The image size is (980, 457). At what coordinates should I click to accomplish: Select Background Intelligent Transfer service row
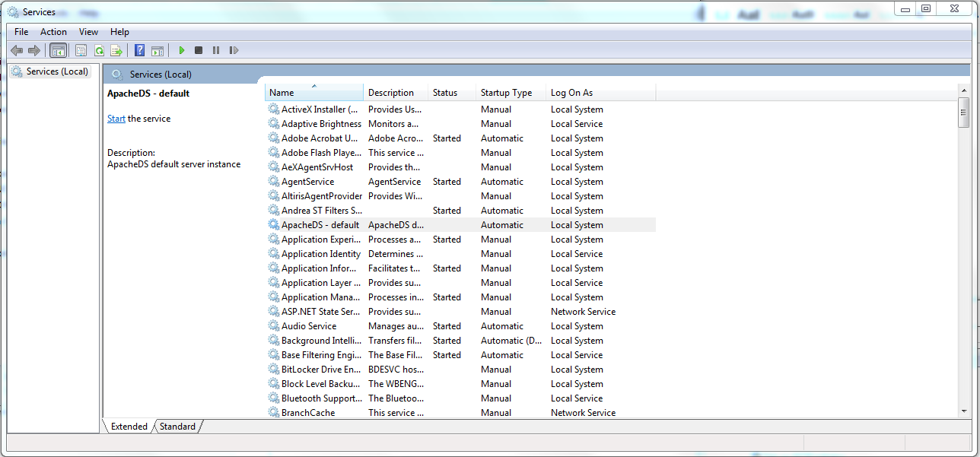(460, 341)
